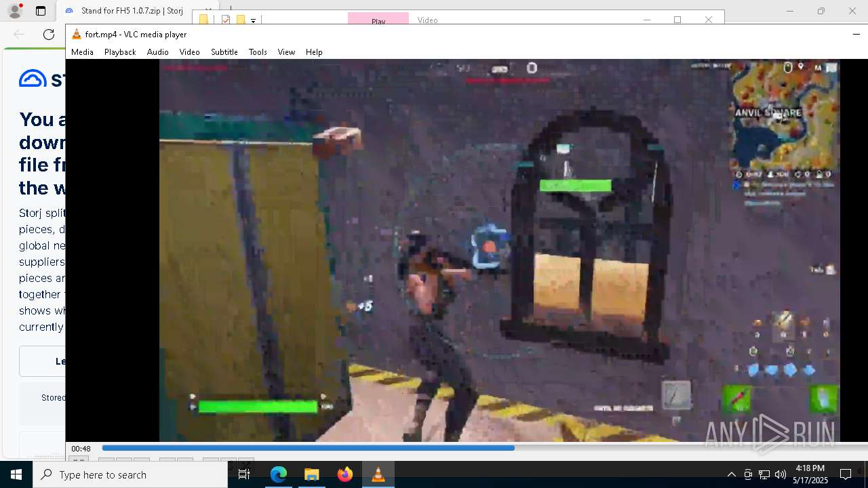
Task: Open File Explorer from the taskbar
Action: click(311, 474)
